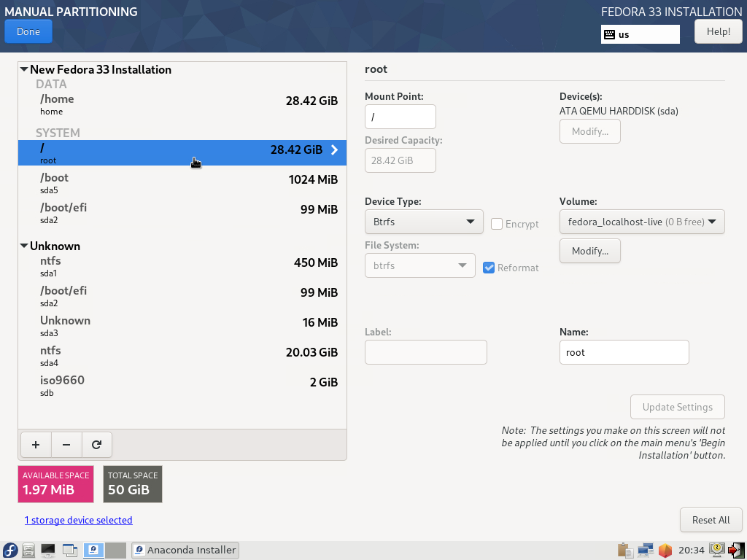The height and width of the screenshot is (560, 747).
Task: Open the Device Type dropdown
Action: point(424,222)
